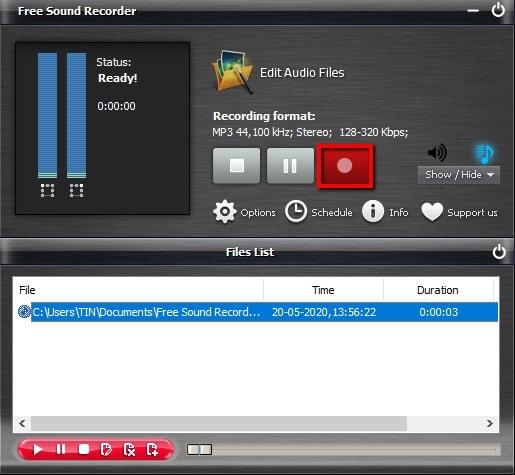Click the Duration column header
This screenshot has height=475, width=515.
pos(438,290)
